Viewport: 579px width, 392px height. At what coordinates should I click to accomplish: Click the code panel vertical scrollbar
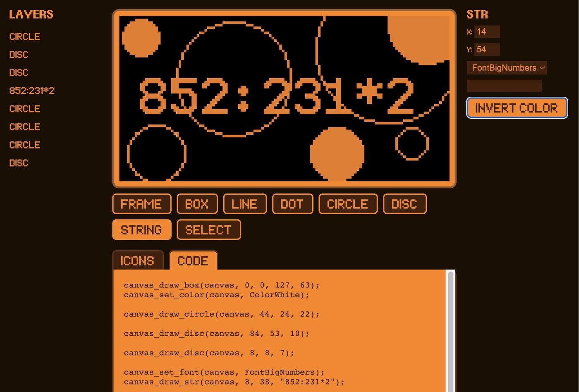click(450, 331)
